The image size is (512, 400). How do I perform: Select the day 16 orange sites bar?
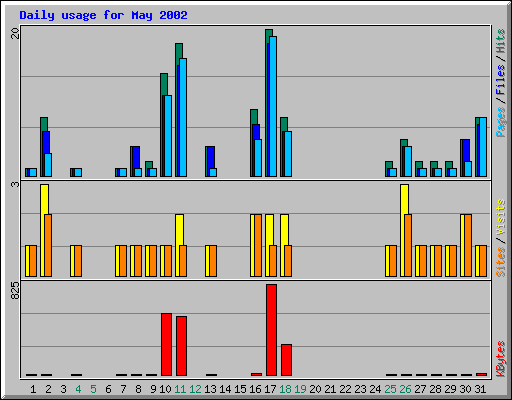click(258, 245)
